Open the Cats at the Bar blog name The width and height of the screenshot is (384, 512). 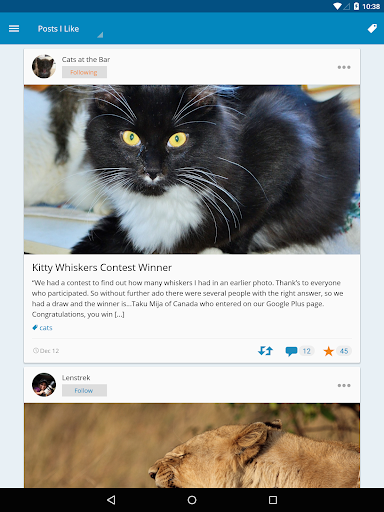coord(86,59)
